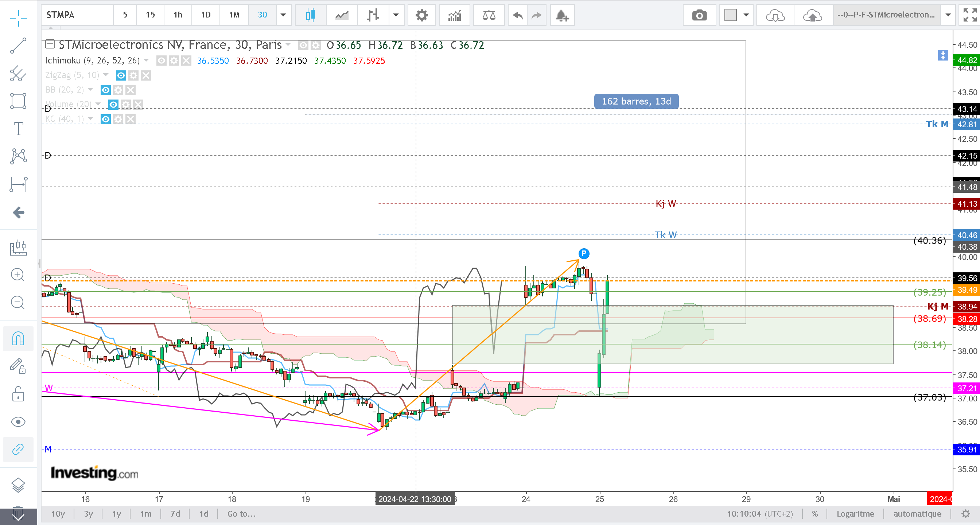Toggle lock all drawings padlock
The image size is (980, 525).
click(18, 394)
